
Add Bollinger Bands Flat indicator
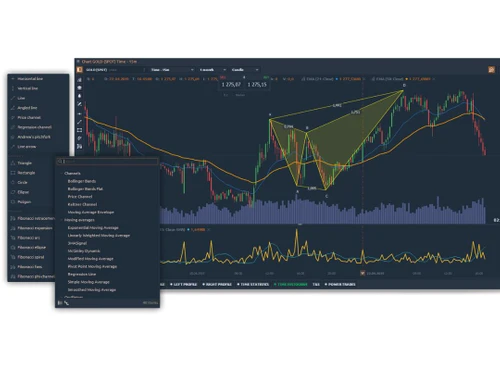tap(85, 189)
